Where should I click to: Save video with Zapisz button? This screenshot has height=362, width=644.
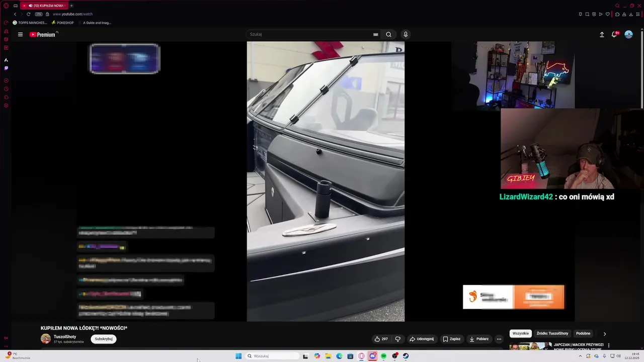click(x=452, y=339)
